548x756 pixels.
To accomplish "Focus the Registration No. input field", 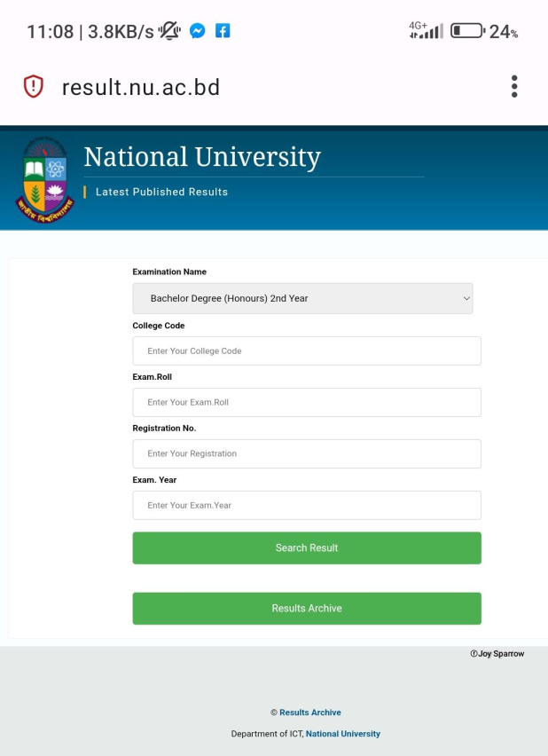I will point(307,453).
